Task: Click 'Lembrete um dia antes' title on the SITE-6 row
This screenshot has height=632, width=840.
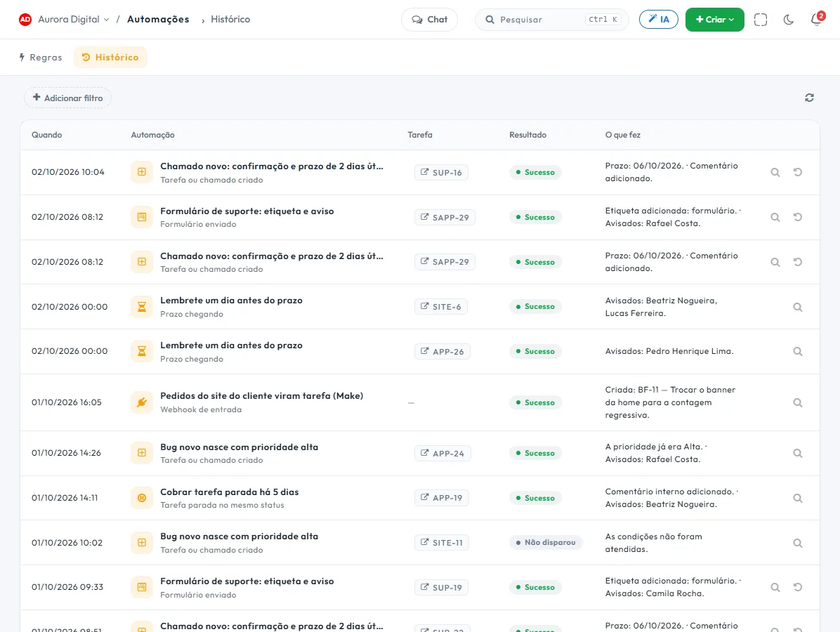Action: 232,301
